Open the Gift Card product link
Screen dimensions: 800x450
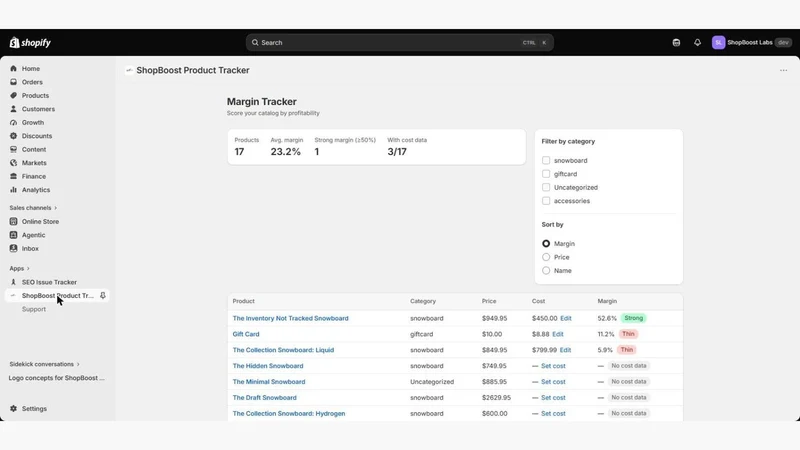(x=246, y=334)
